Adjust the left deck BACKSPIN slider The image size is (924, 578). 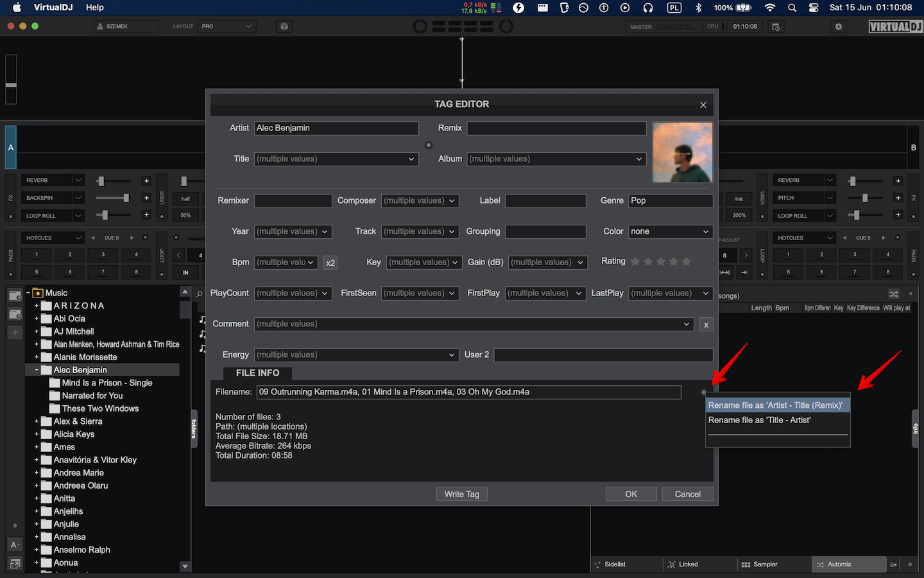(113, 198)
